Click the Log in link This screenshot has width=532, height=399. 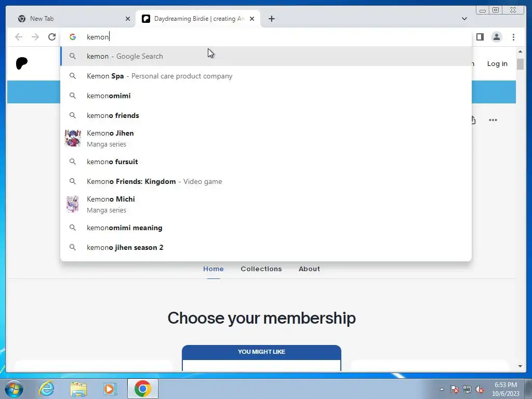point(497,64)
